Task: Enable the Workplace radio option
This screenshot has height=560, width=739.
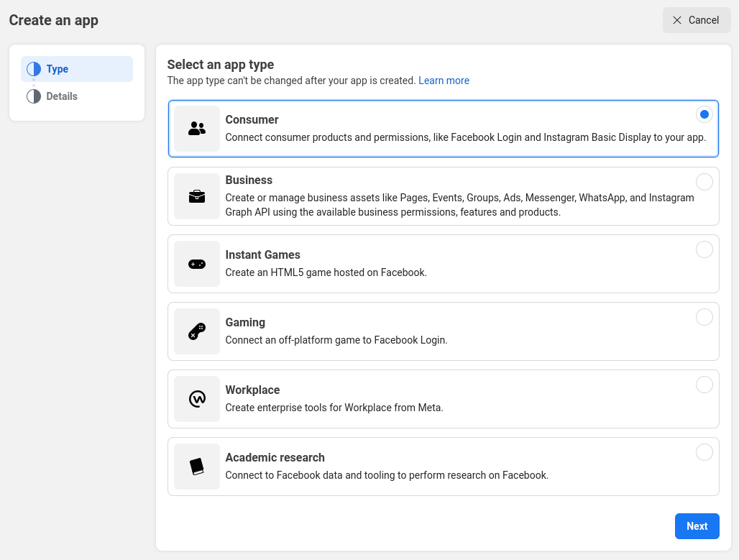Action: tap(704, 385)
